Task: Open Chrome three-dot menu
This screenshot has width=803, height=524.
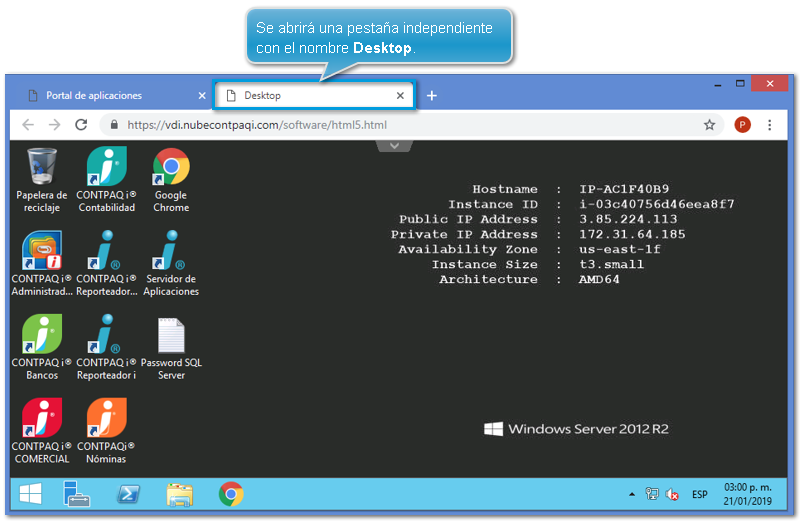Action: [x=769, y=125]
